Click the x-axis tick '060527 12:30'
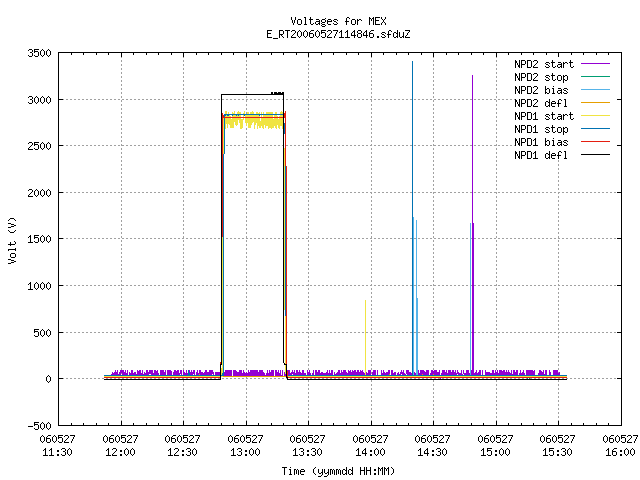This screenshot has width=640, height=480. pyautogui.click(x=182, y=446)
